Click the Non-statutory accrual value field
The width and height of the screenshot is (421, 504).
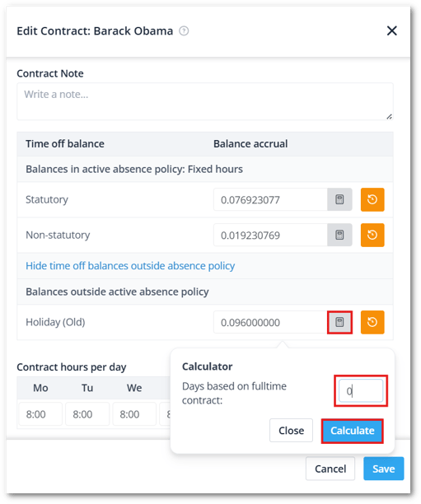pyautogui.click(x=270, y=235)
